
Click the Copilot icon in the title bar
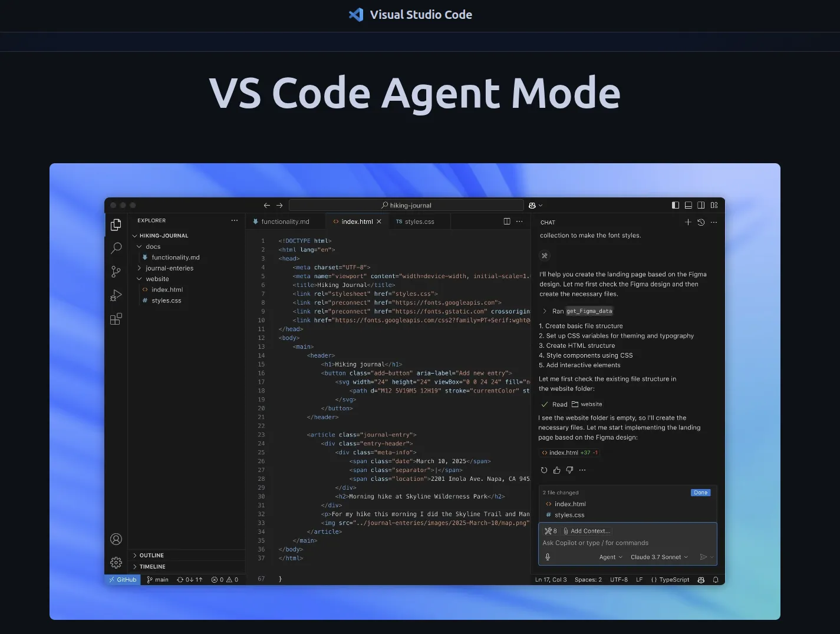pos(532,206)
